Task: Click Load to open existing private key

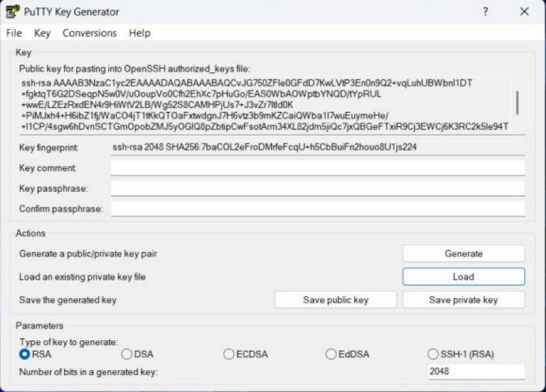Action: [464, 277]
